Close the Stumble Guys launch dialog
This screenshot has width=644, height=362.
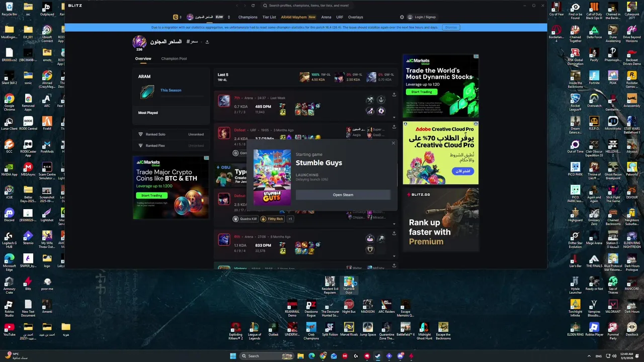[x=393, y=143]
